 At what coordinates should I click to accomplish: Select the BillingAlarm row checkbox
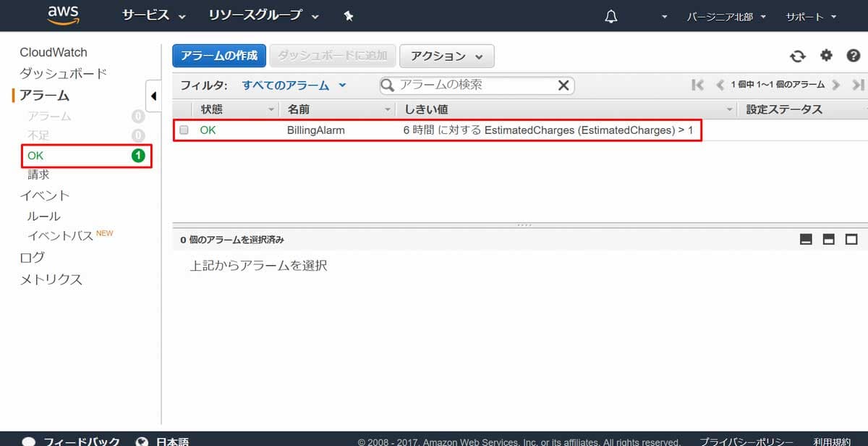click(184, 130)
